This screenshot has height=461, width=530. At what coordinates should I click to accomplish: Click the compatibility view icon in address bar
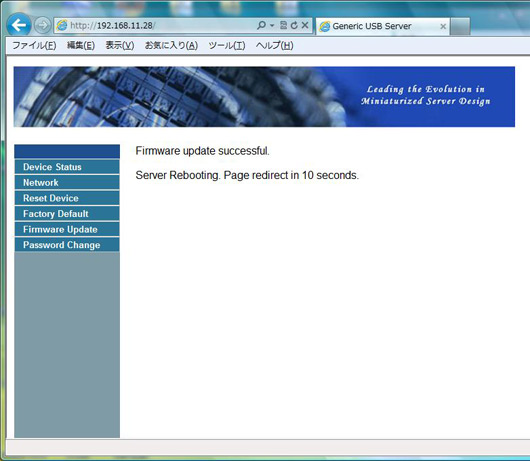point(284,25)
